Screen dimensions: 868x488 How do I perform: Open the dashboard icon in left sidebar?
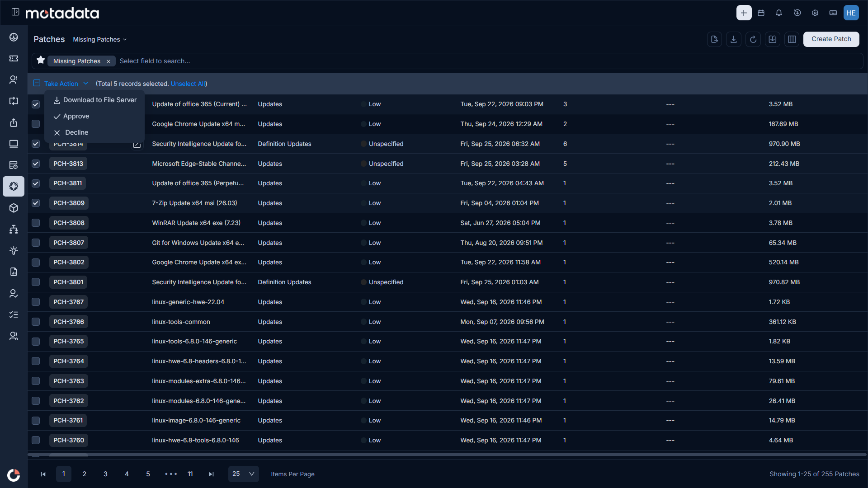pyautogui.click(x=14, y=37)
